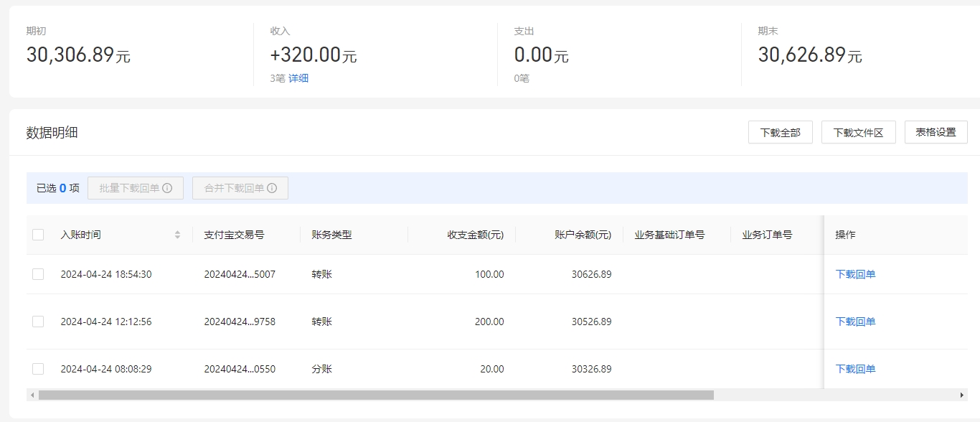
Task: Open the 下载文件区 button
Action: [x=859, y=132]
